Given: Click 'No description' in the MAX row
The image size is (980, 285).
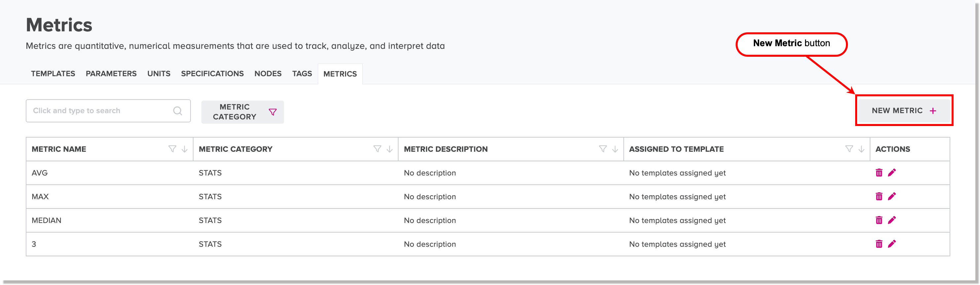Looking at the screenshot, I should 430,197.
